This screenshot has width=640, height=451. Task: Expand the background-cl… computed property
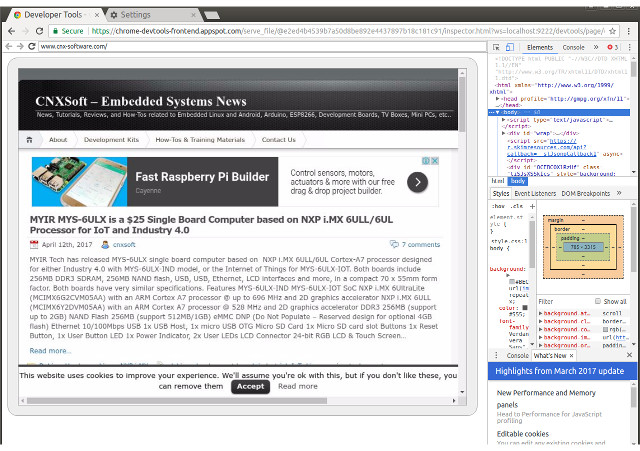tap(540, 321)
